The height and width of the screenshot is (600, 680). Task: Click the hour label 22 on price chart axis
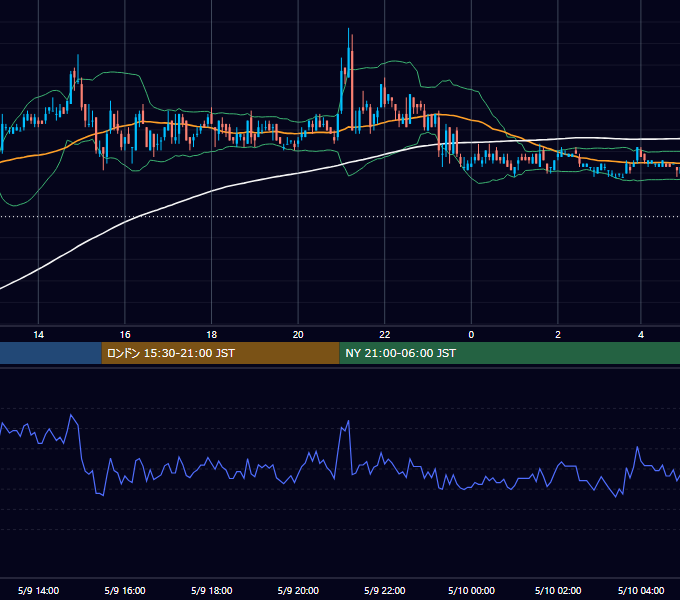coord(385,335)
